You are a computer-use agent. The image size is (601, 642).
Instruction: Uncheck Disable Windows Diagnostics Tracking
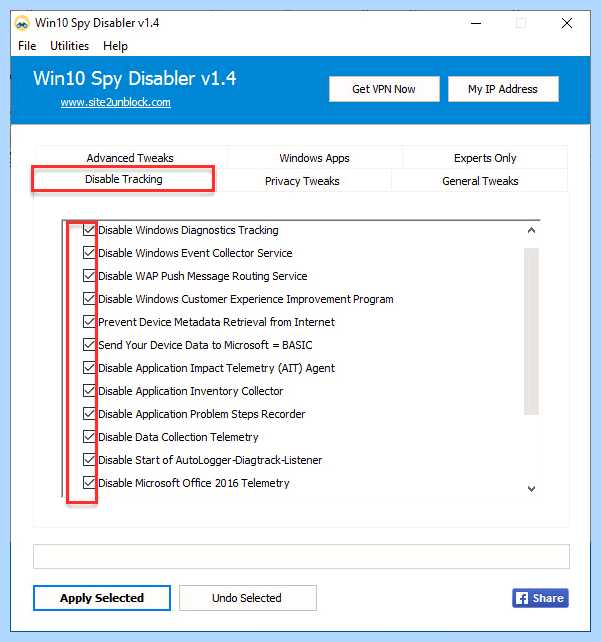89,230
